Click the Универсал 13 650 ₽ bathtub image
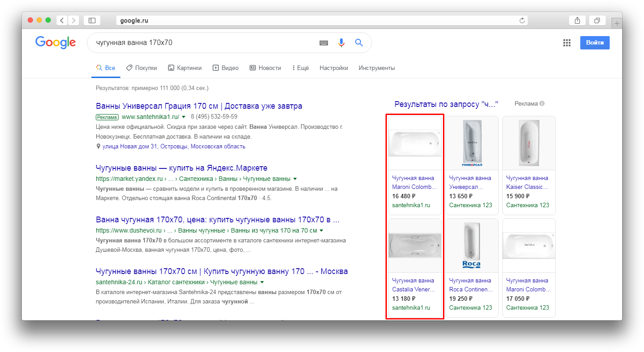This screenshot has height=352, width=644. [x=472, y=143]
